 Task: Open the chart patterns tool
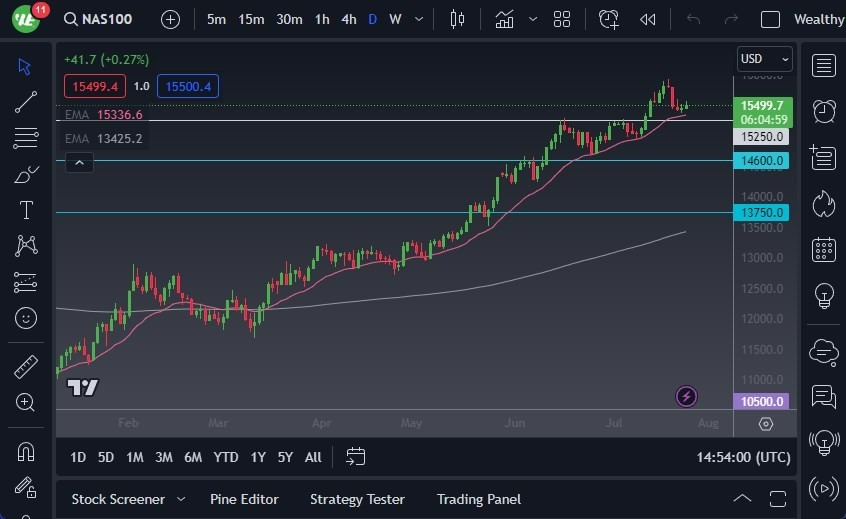coord(25,245)
